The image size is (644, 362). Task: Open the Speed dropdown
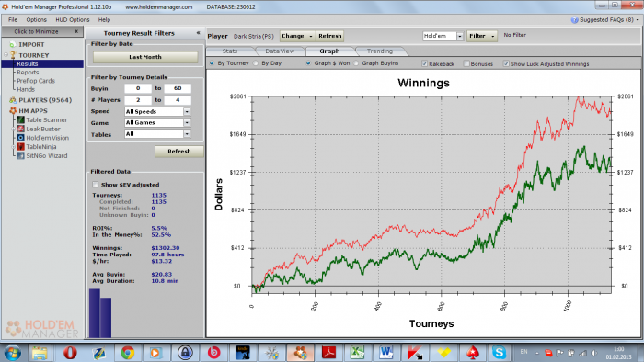pyautogui.click(x=187, y=111)
